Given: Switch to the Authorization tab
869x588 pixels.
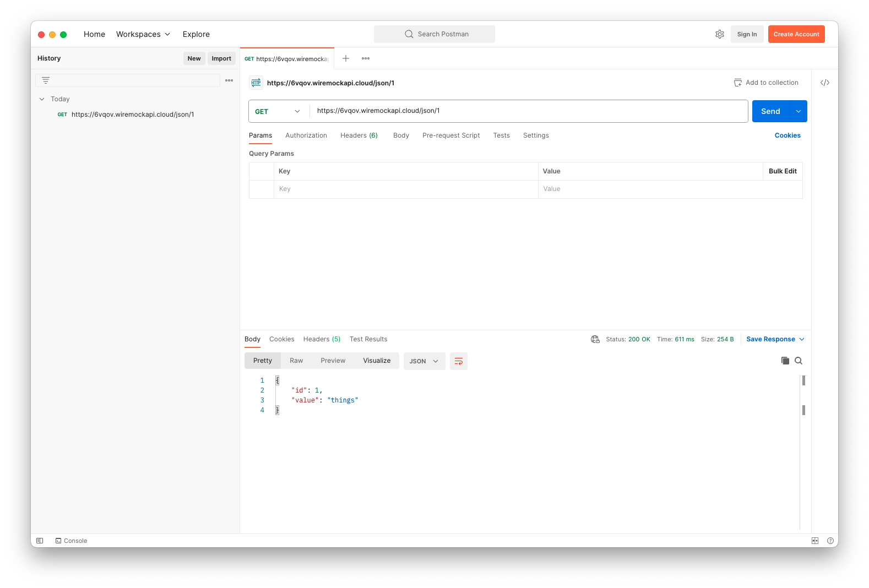Looking at the screenshot, I should pos(306,135).
